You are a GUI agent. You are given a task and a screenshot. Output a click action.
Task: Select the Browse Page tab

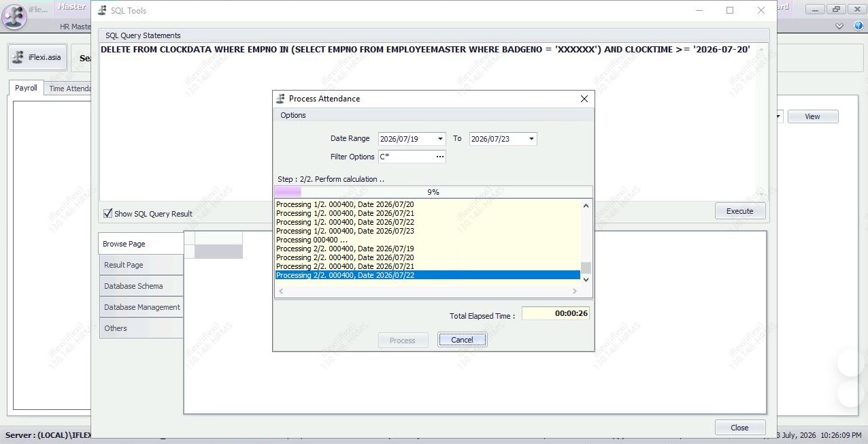click(x=141, y=244)
